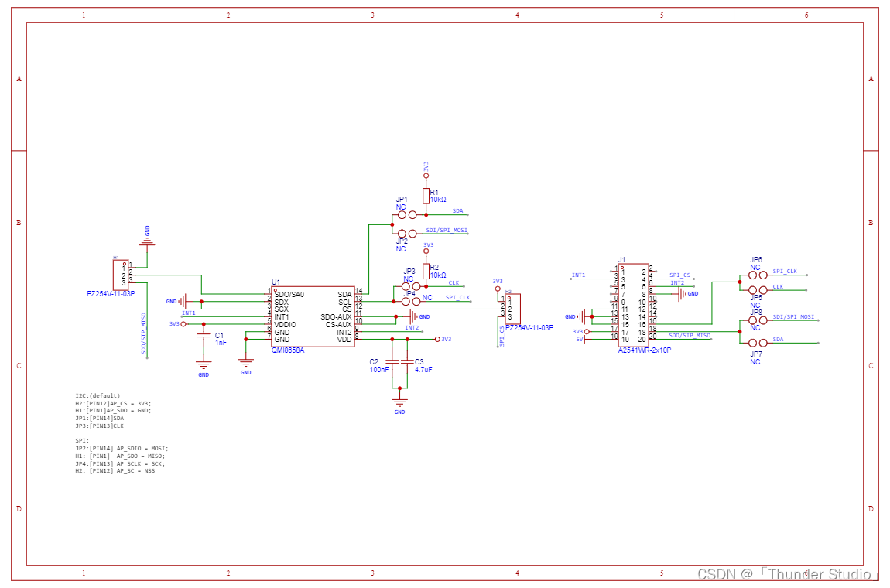
Task: Click resistor R1 symbol
Action: [x=426, y=197]
